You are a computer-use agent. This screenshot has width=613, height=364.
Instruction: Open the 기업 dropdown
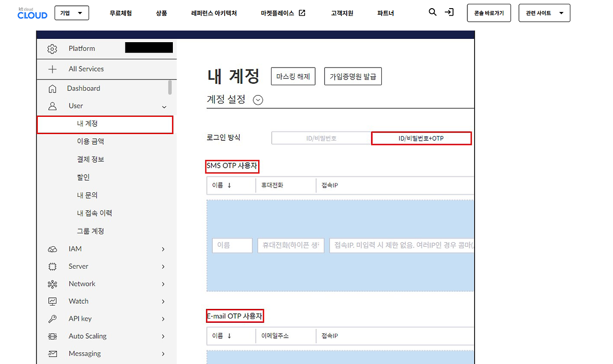pos(72,13)
